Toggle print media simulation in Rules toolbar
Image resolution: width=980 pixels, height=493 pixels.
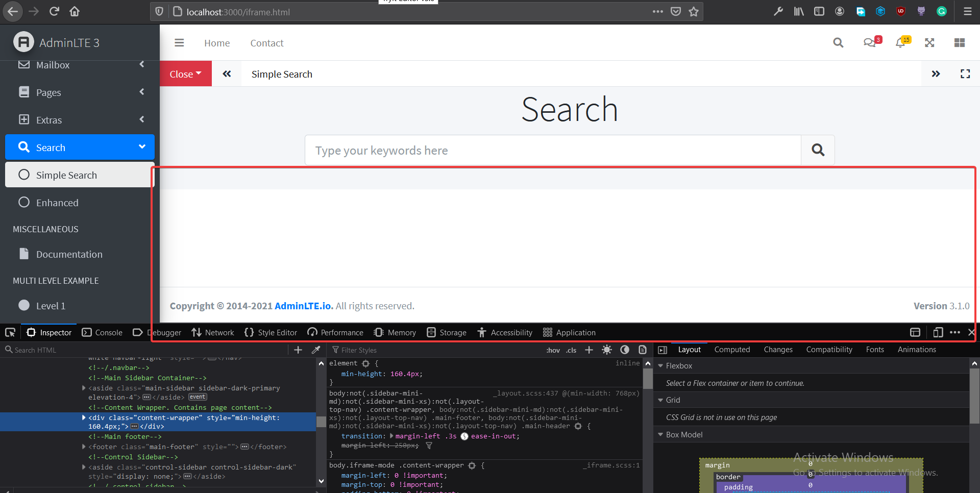click(642, 350)
